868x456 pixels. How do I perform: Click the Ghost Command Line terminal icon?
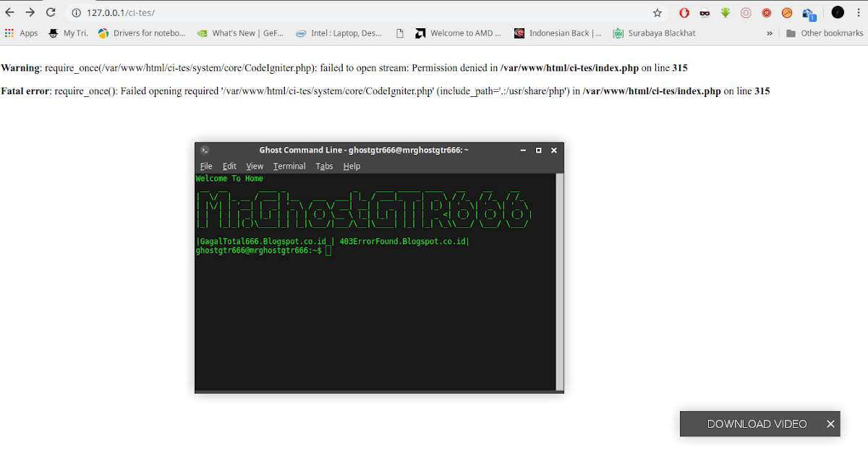tap(203, 150)
